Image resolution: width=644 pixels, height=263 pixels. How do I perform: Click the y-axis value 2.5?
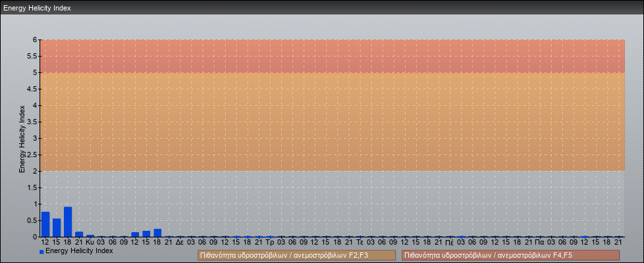point(33,155)
